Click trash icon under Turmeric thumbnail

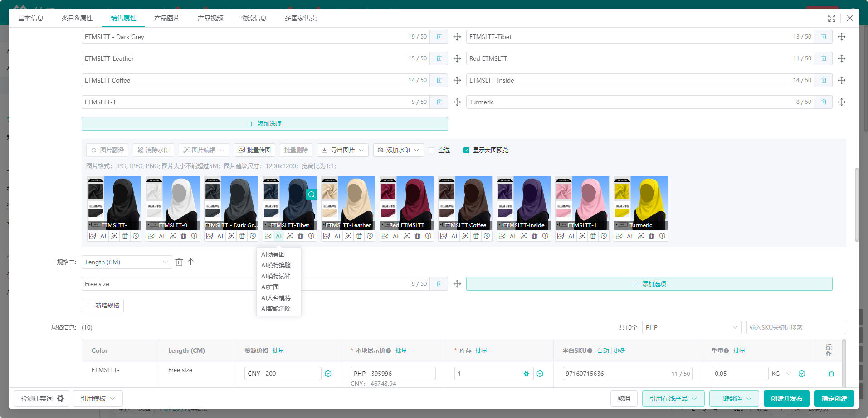tap(652, 236)
